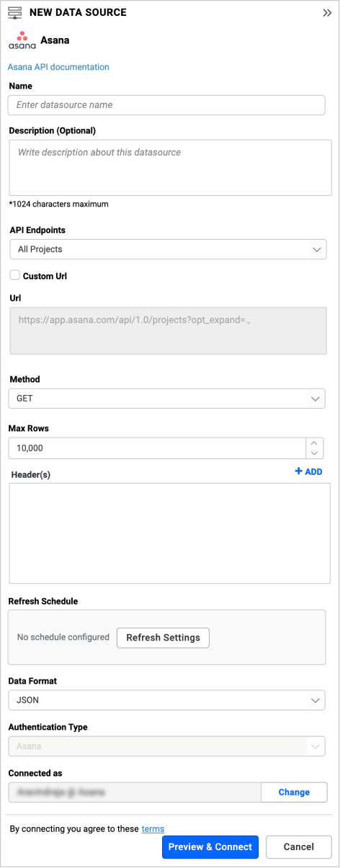340x868 pixels.
Task: Cancel the new data source
Action: [x=299, y=847]
